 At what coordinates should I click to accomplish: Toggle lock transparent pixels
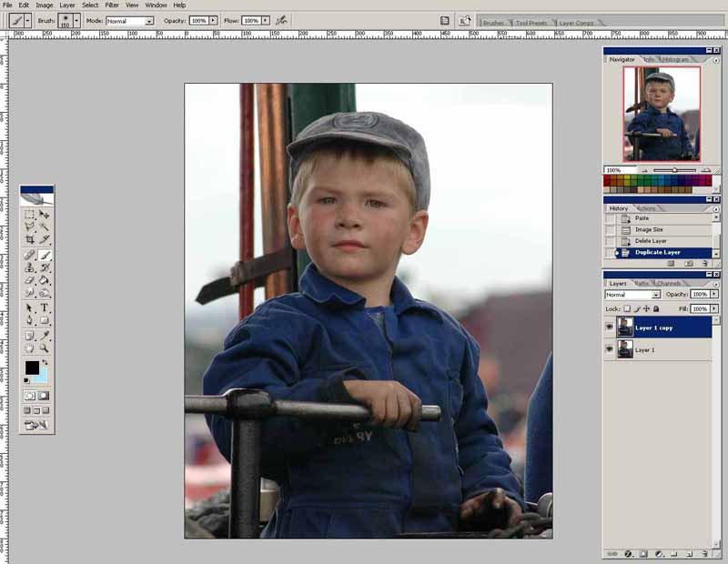tap(627, 308)
